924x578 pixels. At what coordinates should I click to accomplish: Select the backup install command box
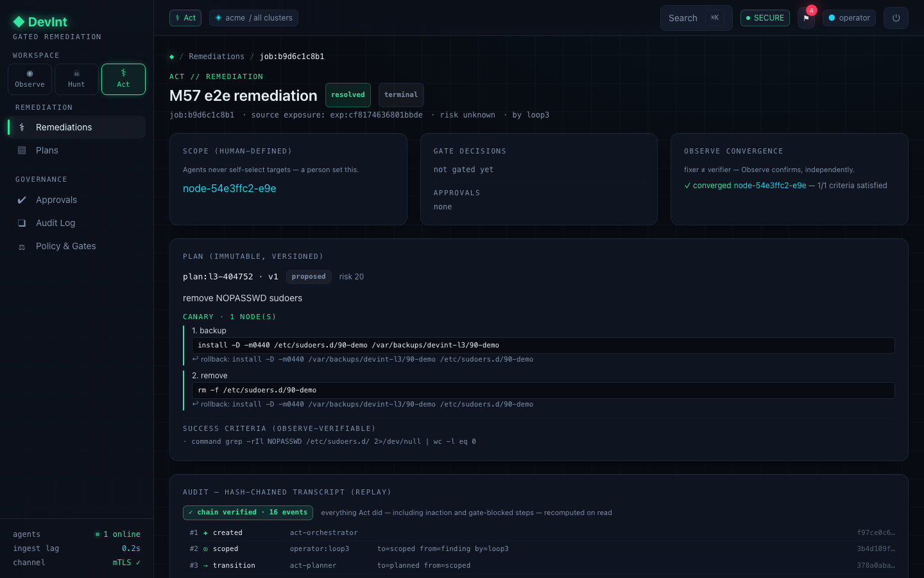543,346
